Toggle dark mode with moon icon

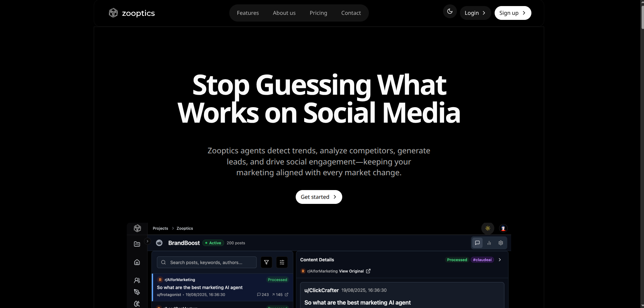pyautogui.click(x=450, y=11)
